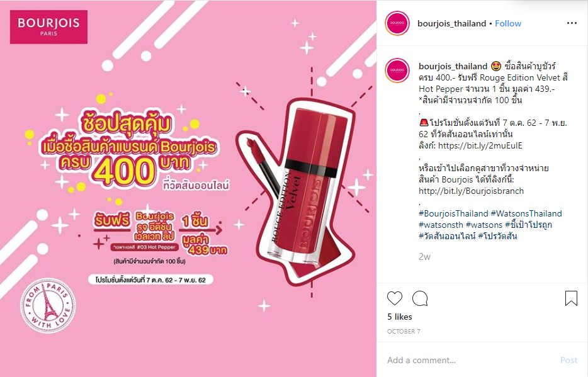Image resolution: width=588 pixels, height=377 pixels.
Task: Open the #watsonsth hashtag
Action: 441,225
